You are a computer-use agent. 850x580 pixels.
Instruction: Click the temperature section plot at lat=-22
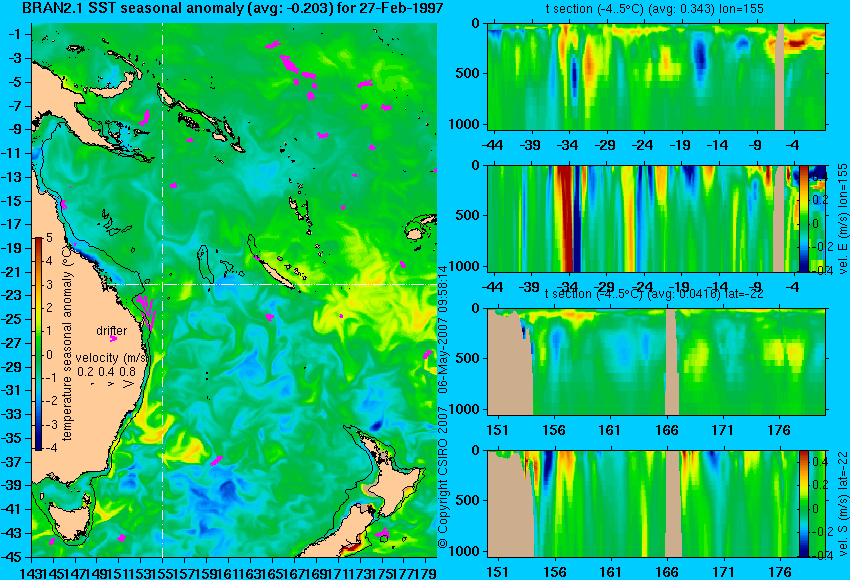tap(656, 362)
